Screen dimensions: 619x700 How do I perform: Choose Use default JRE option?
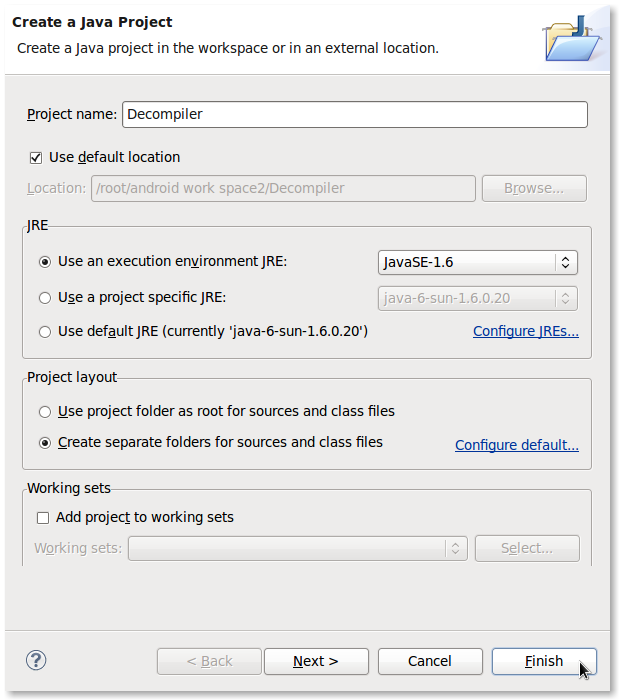point(44,332)
